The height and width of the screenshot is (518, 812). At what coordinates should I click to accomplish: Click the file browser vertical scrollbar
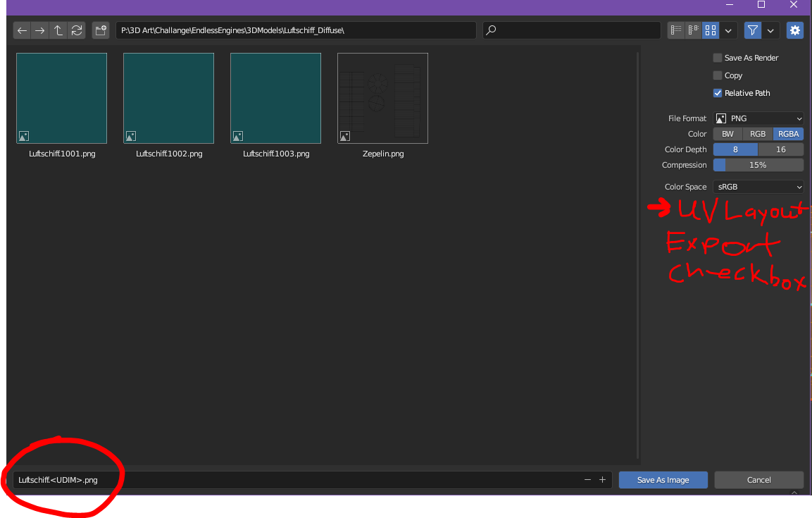point(637,255)
